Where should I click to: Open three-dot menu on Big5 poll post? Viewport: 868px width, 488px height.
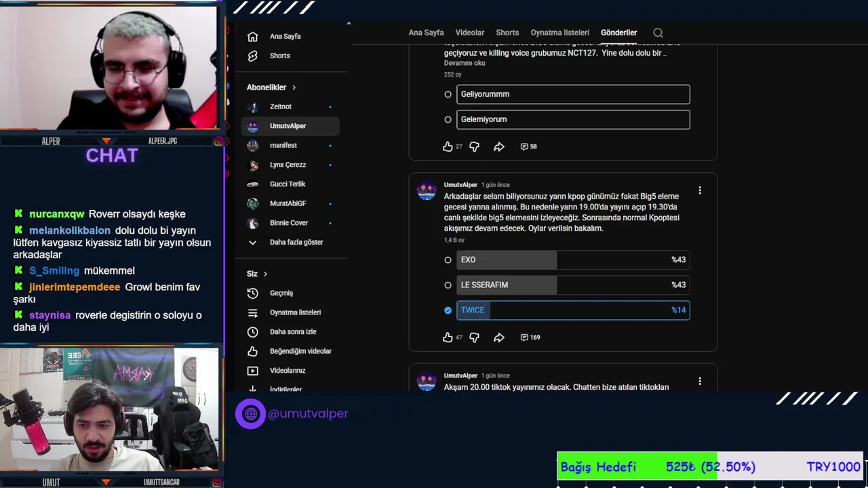pyautogui.click(x=700, y=190)
